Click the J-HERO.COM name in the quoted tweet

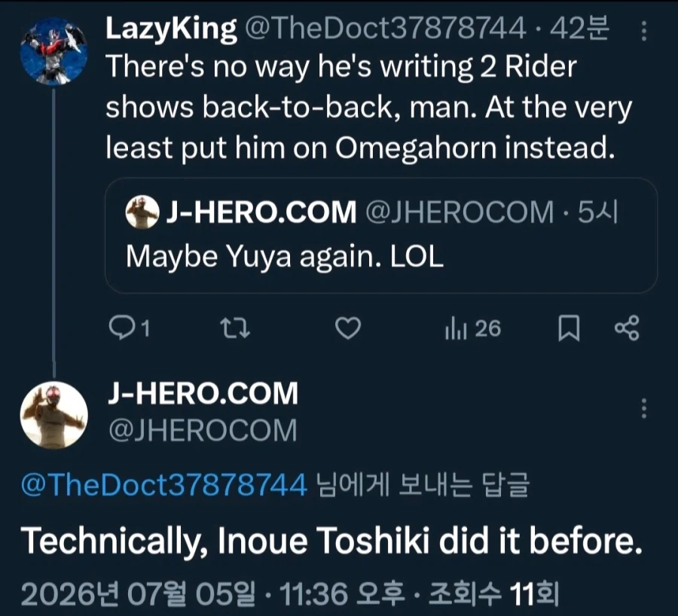pyautogui.click(x=261, y=212)
